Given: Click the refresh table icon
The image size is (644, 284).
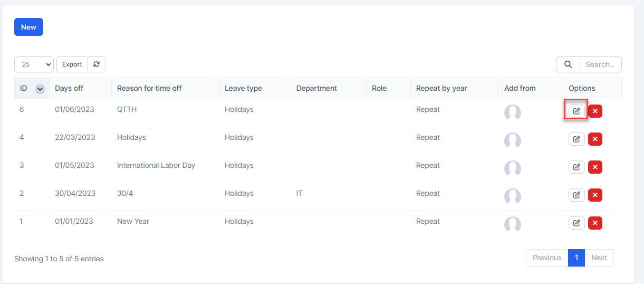Looking at the screenshot, I should coord(97,64).
